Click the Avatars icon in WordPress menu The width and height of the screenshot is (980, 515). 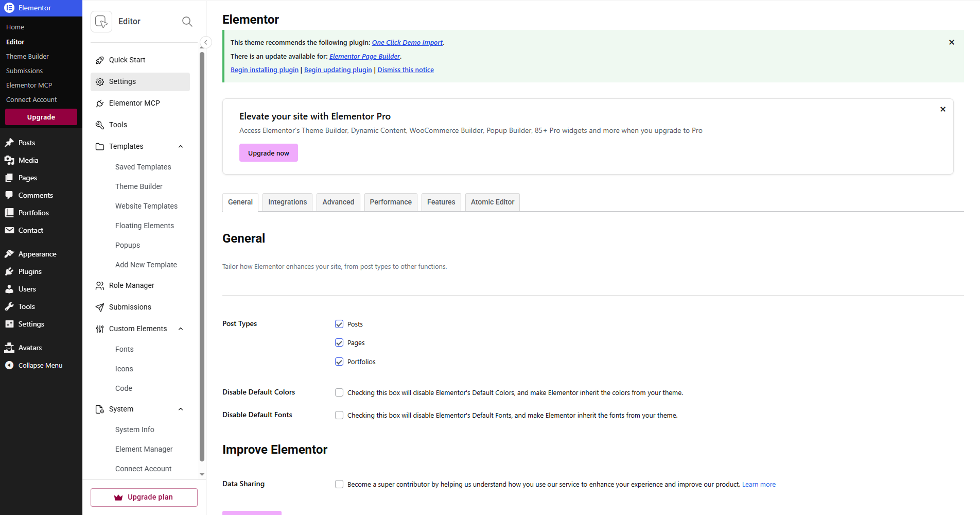click(9, 348)
